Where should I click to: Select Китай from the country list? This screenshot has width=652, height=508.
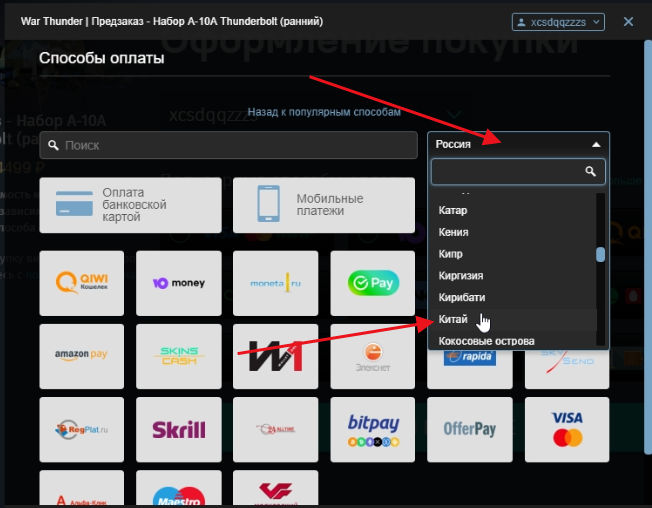click(513, 319)
